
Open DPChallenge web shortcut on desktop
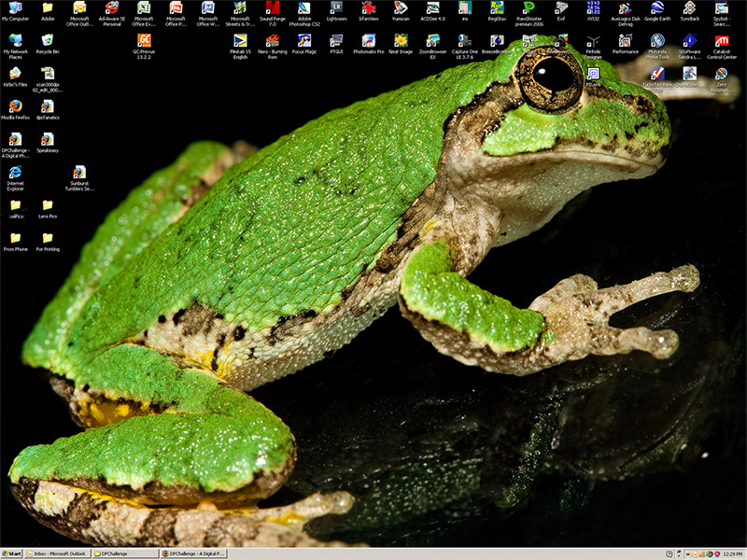pyautogui.click(x=15, y=145)
